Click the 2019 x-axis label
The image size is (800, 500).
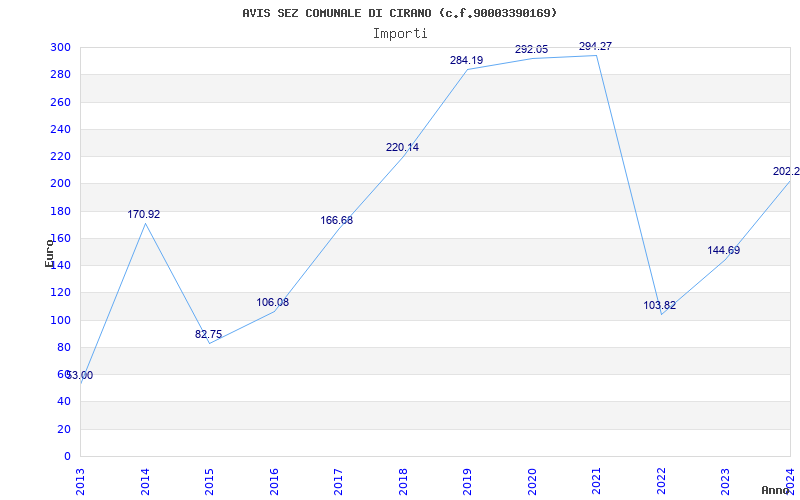pos(468,482)
